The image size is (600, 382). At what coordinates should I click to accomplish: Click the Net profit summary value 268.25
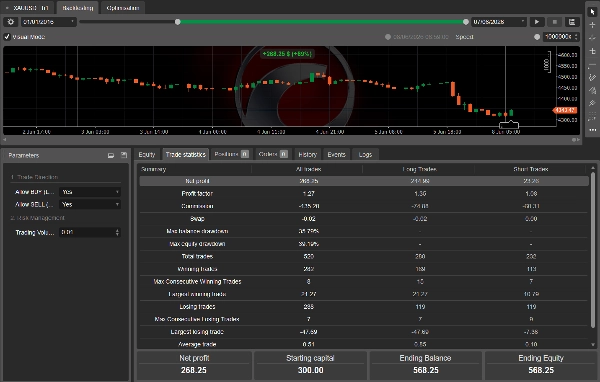pyautogui.click(x=194, y=370)
